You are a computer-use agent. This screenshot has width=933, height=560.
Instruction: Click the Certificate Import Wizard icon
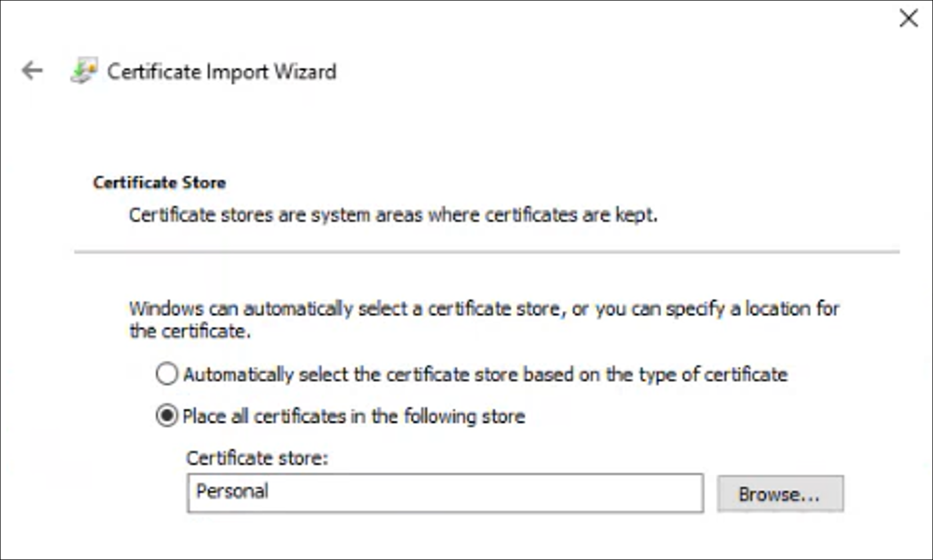pos(84,71)
